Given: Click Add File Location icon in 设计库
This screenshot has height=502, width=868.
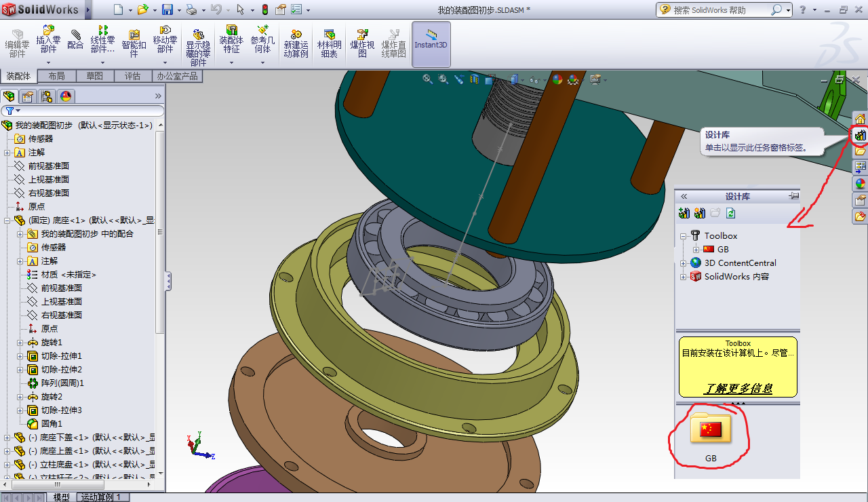Looking at the screenshot, I should tap(699, 213).
